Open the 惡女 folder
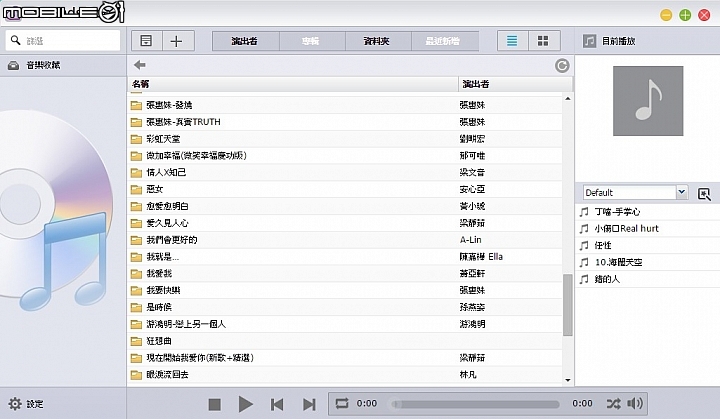The height and width of the screenshot is (419, 720). [x=345, y=189]
